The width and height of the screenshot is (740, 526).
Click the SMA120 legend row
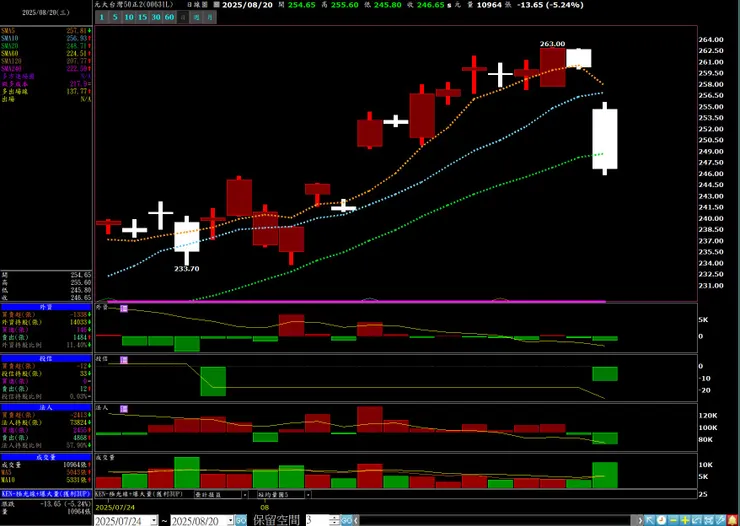pyautogui.click(x=46, y=61)
